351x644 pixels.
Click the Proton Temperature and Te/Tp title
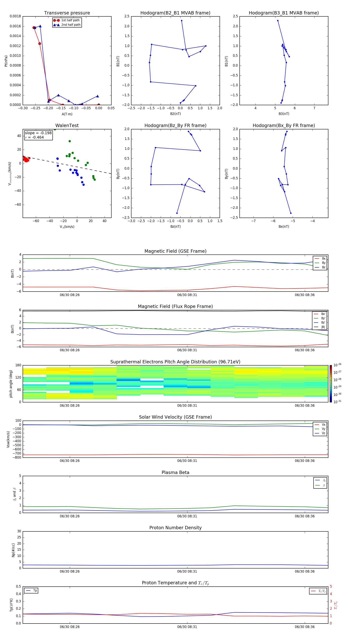pyautogui.click(x=175, y=583)
